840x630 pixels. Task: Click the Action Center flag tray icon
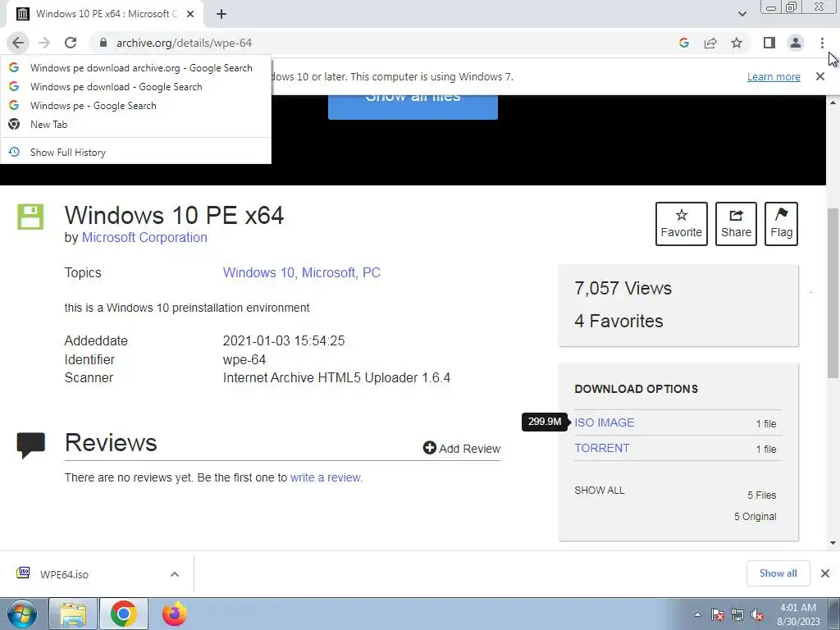718,614
